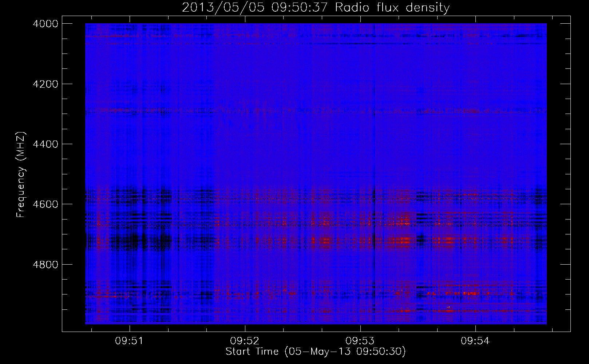Select the '4400' frequency axis label
The width and height of the screenshot is (589, 364).
click(46, 144)
